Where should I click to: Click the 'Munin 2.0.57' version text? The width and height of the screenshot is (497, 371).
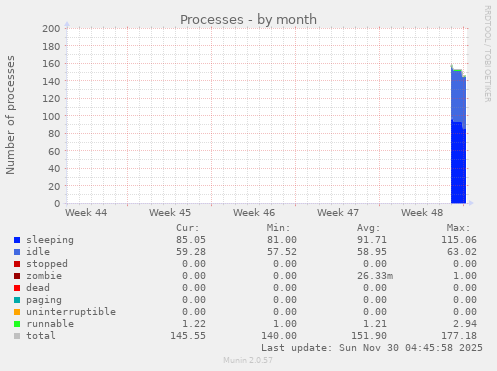(x=248, y=360)
